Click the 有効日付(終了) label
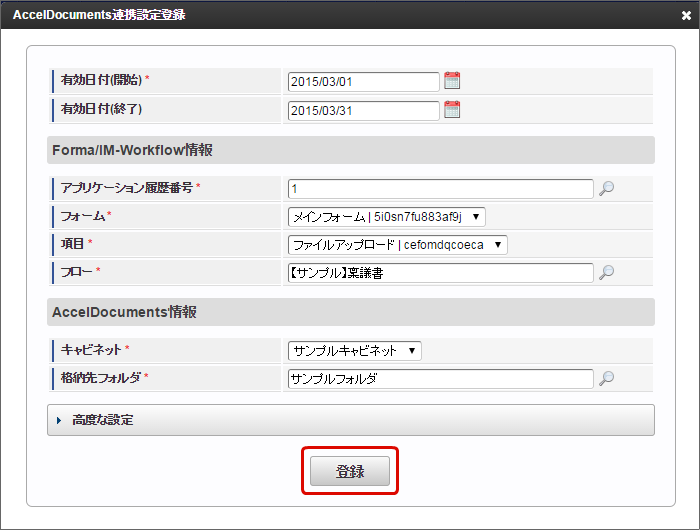This screenshot has height=530, width=700. [101, 109]
